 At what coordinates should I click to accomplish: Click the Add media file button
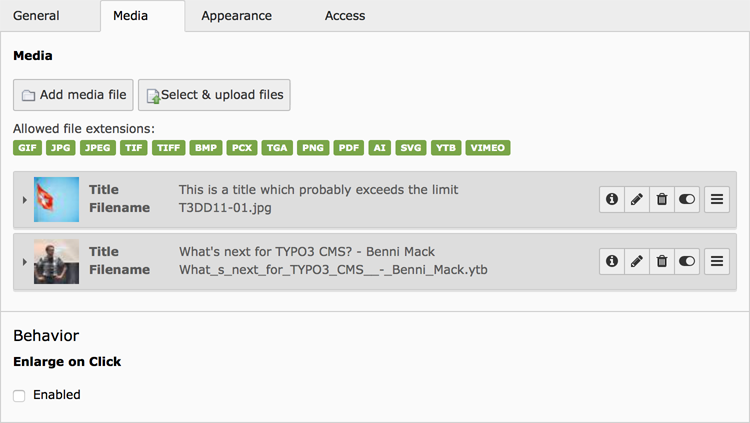[x=73, y=95]
